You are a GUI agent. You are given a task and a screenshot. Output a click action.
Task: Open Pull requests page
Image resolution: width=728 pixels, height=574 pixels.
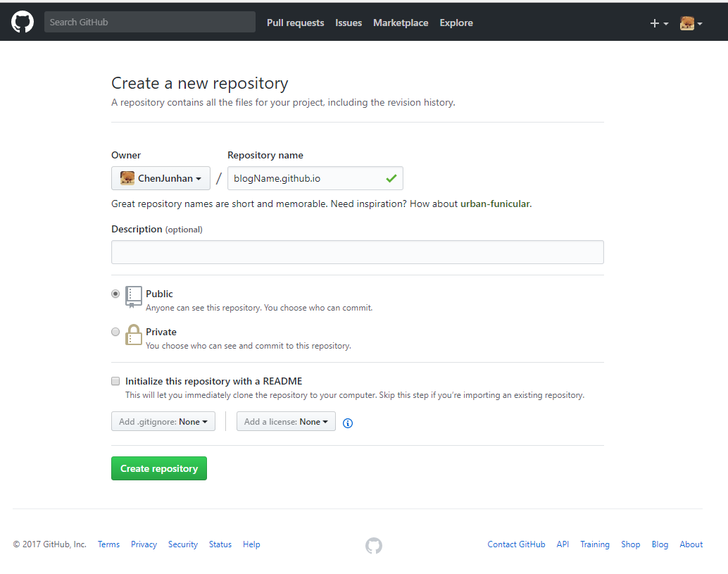[x=295, y=23]
